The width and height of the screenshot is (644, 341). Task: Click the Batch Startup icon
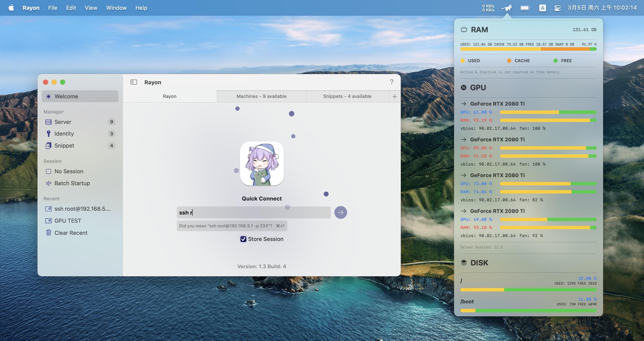pyautogui.click(x=49, y=183)
